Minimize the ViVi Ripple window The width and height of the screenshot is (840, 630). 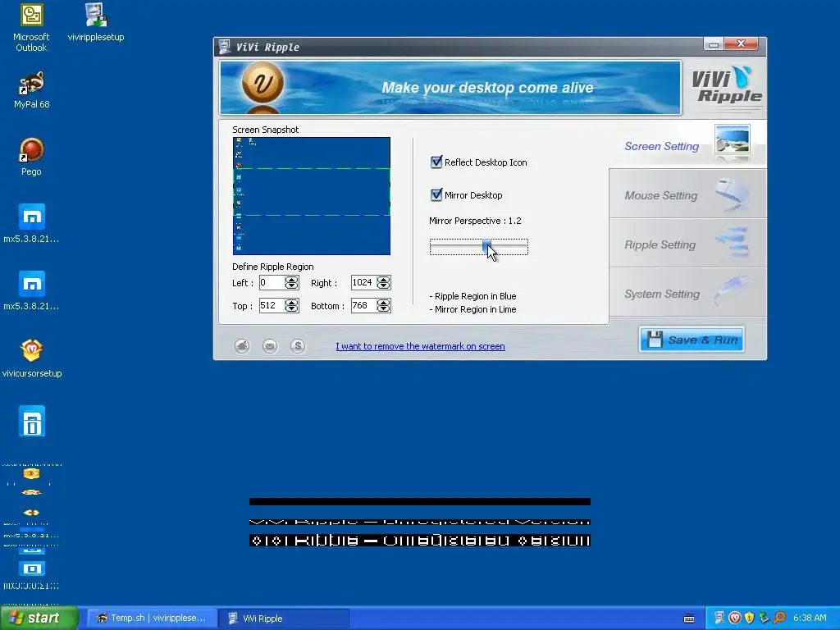pos(714,44)
